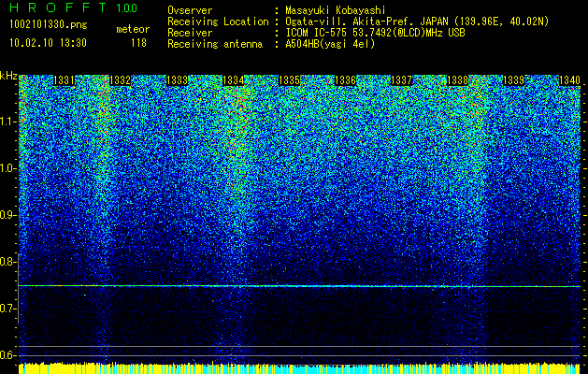Click the Ovserver field label
Viewport: 588px width, 374px height.
190,10
